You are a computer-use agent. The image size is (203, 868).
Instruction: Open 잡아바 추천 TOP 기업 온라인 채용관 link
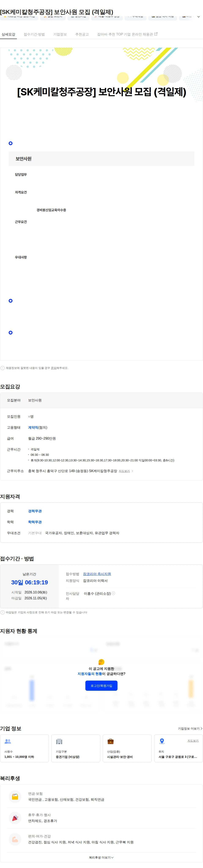[x=127, y=34]
